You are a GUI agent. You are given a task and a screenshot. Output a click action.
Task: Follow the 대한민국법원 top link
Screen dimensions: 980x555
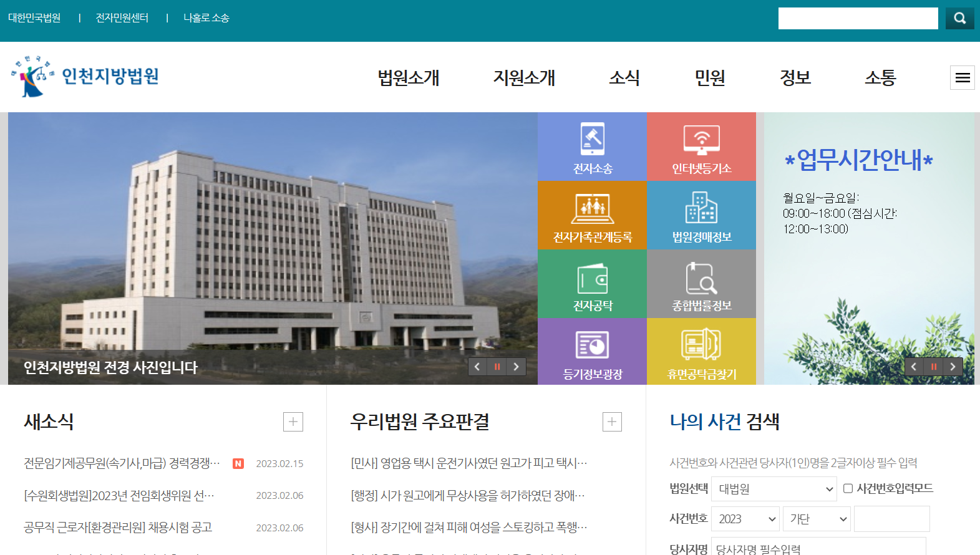(x=34, y=18)
